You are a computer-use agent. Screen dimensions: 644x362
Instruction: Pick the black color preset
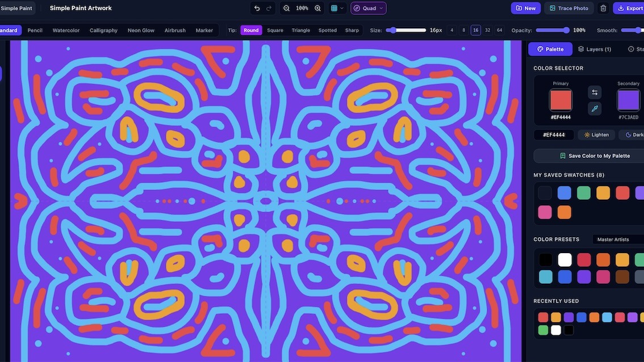(x=546, y=260)
